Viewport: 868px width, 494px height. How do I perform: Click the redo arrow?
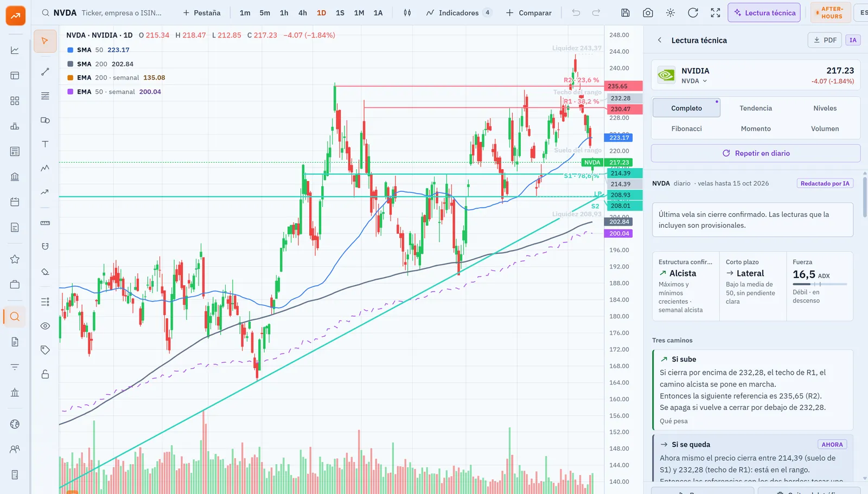coord(596,12)
